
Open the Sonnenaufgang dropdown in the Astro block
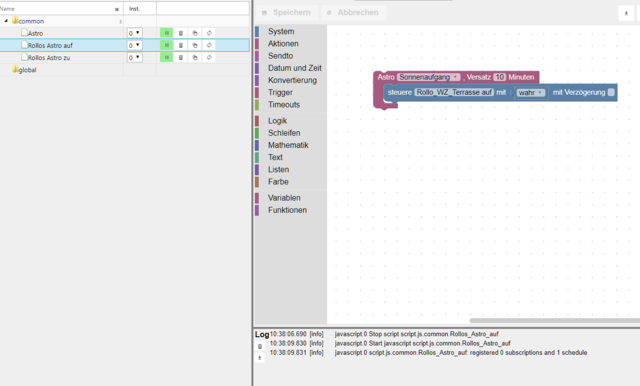pyautogui.click(x=429, y=77)
